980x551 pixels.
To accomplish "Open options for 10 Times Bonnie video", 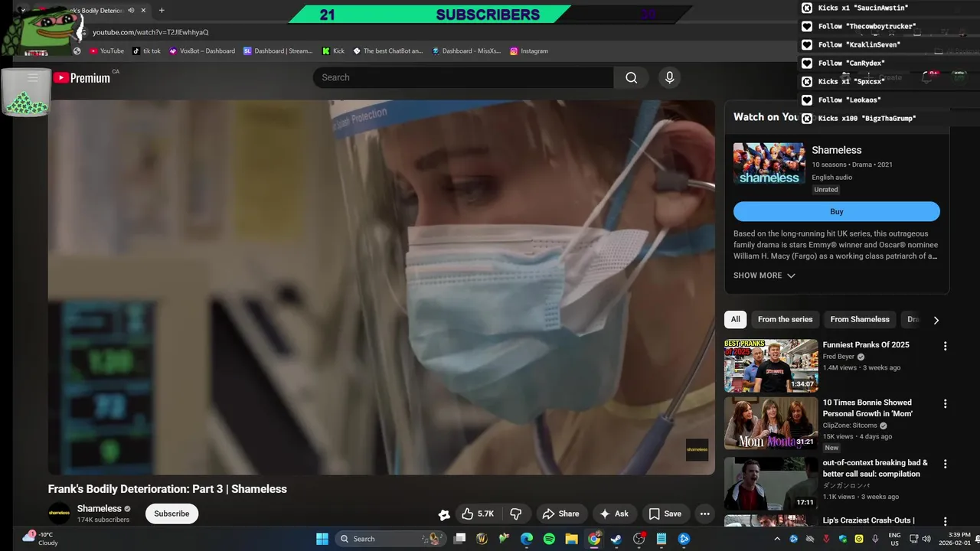I will 945,403.
